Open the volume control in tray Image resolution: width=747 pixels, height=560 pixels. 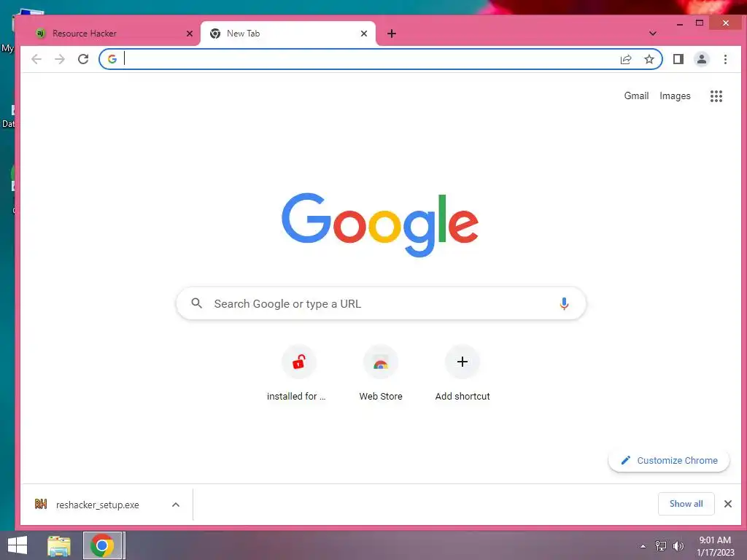point(678,546)
